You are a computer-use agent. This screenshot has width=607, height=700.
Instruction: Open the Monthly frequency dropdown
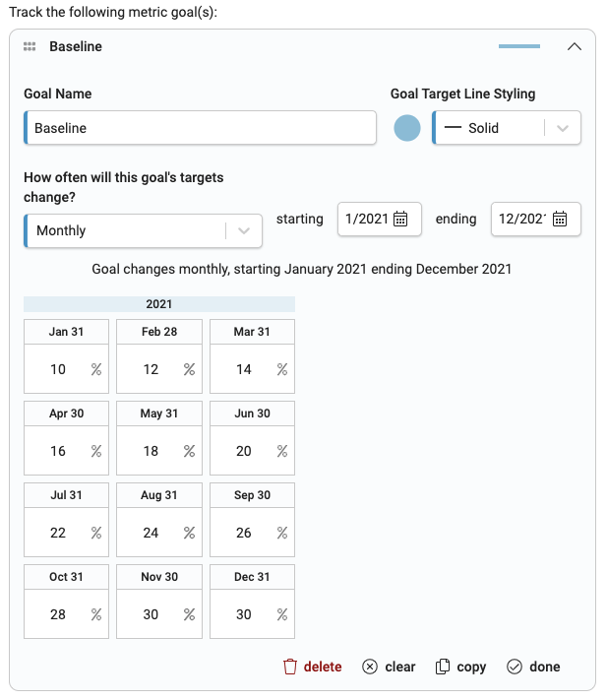click(x=143, y=230)
